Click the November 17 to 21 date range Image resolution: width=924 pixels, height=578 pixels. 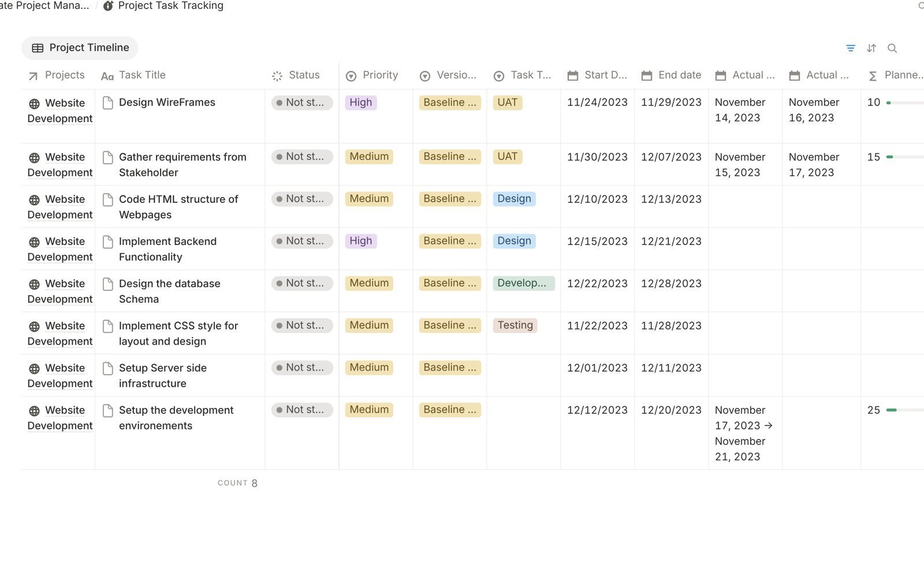coord(744,433)
